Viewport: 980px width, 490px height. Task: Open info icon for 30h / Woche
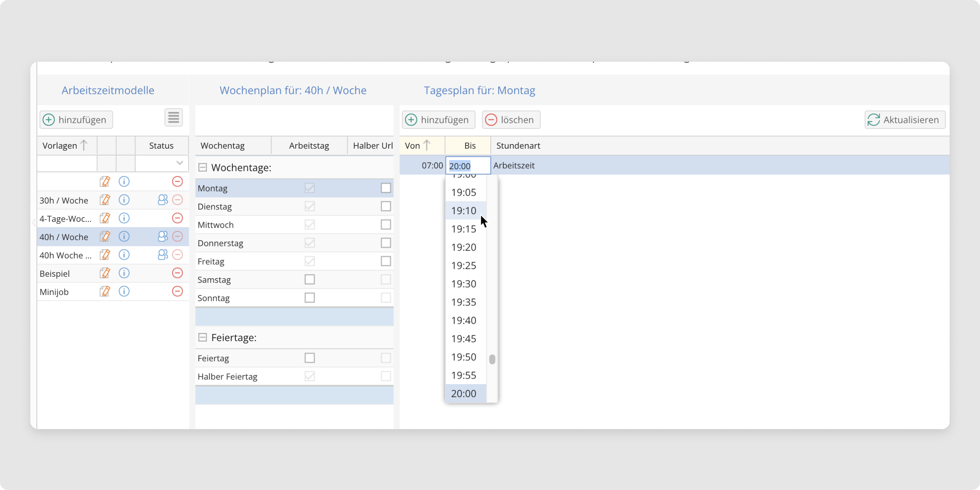pos(124,200)
